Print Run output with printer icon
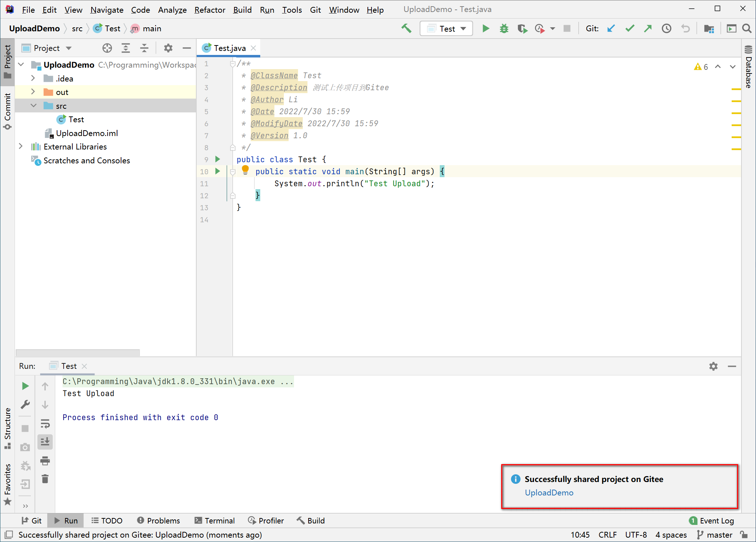 tap(45, 461)
